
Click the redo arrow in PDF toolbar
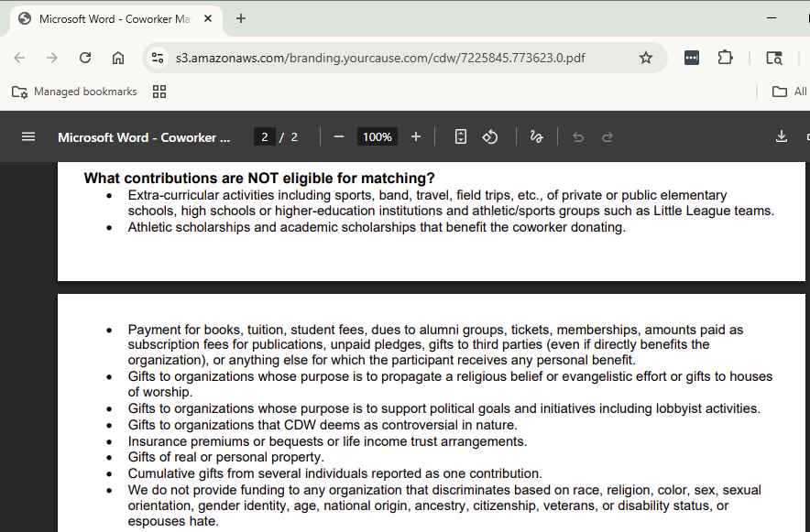pyautogui.click(x=607, y=136)
